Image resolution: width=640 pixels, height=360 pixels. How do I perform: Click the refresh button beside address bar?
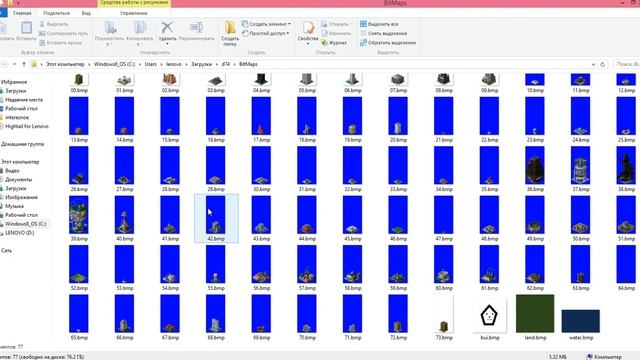(x=602, y=64)
